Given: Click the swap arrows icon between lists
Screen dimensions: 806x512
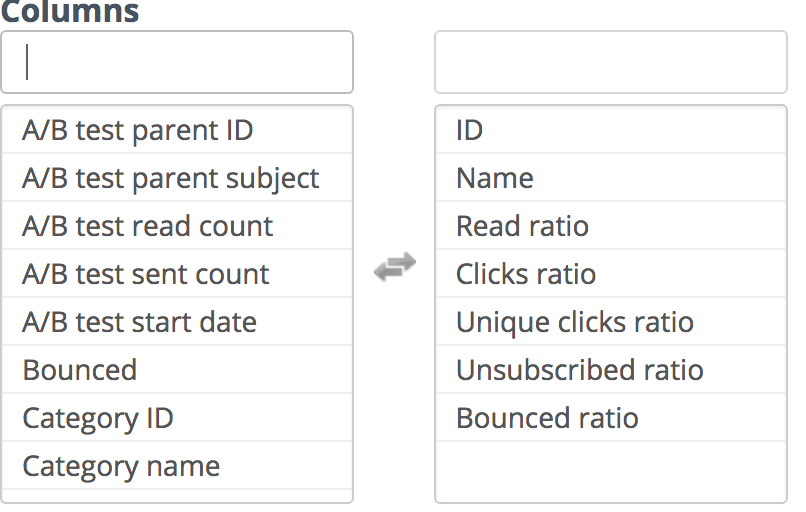Looking at the screenshot, I should [394, 267].
